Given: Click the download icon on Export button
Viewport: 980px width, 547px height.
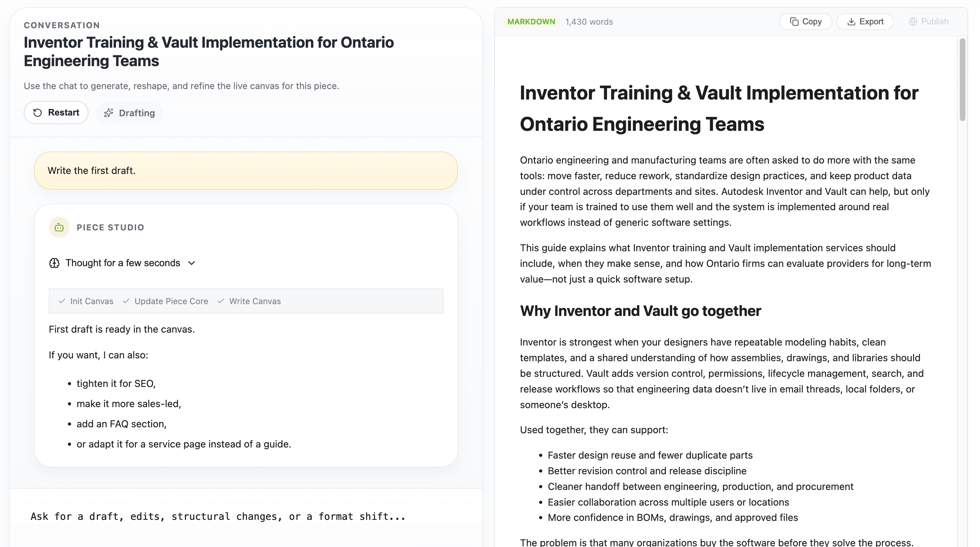Looking at the screenshot, I should (x=852, y=21).
